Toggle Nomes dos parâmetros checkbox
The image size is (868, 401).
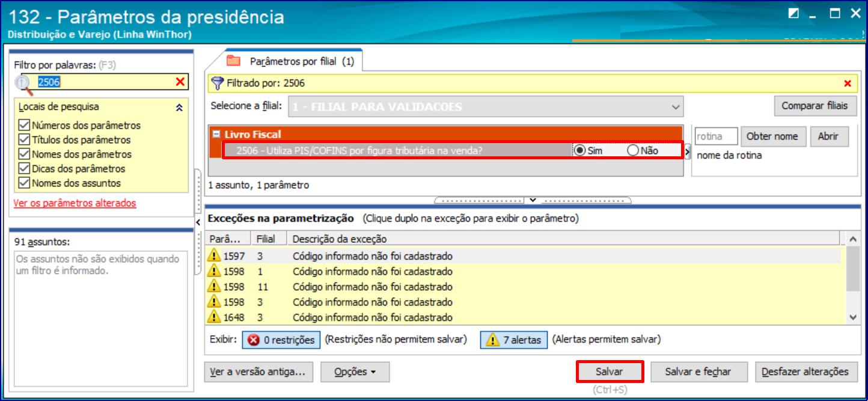pos(24,155)
